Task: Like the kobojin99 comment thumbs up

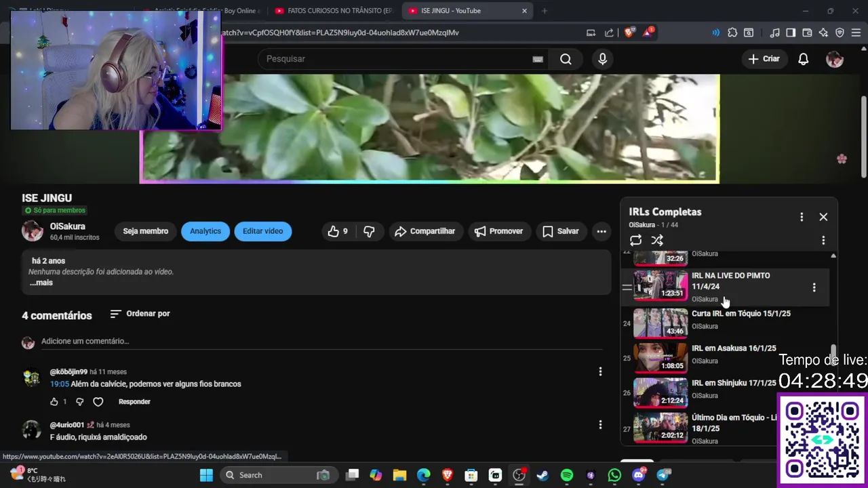Action: (x=54, y=402)
